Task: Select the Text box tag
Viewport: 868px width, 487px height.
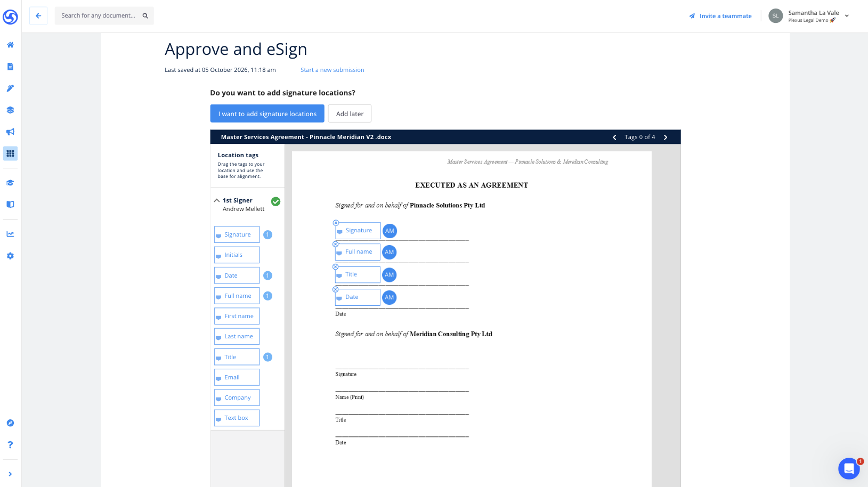Action: (237, 418)
